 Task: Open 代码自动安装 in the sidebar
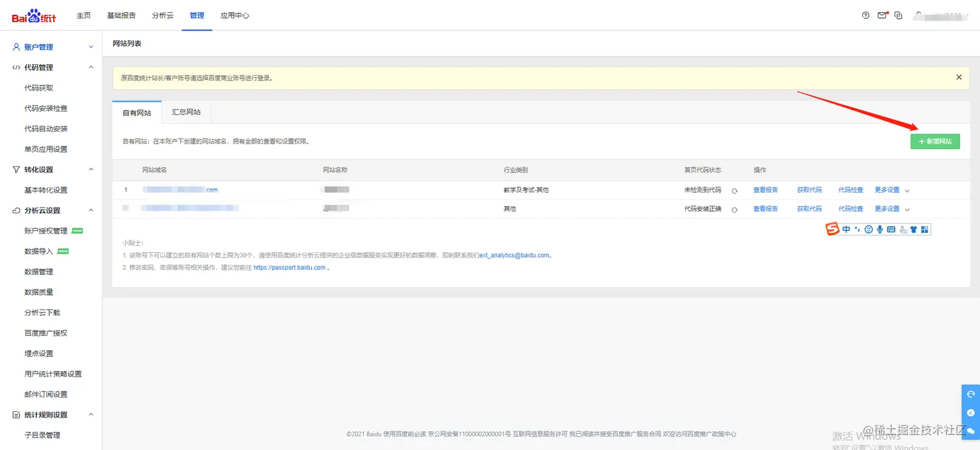point(46,129)
